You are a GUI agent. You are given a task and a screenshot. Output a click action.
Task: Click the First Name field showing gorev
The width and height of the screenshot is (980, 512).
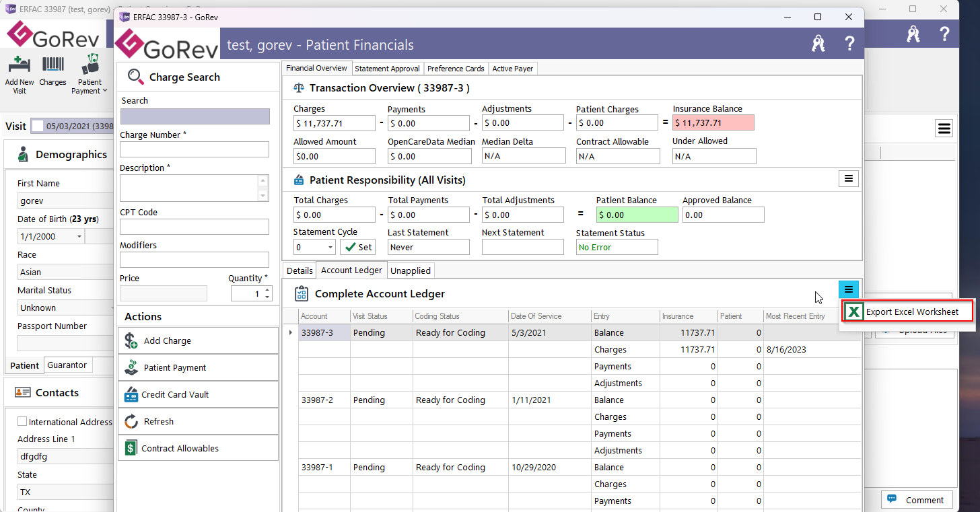pyautogui.click(x=65, y=200)
